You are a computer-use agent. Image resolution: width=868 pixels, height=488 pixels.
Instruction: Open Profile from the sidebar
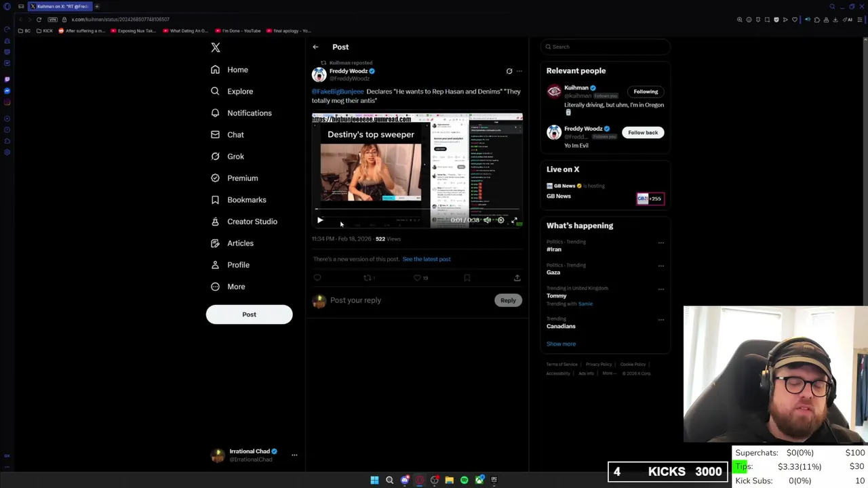coord(230,265)
